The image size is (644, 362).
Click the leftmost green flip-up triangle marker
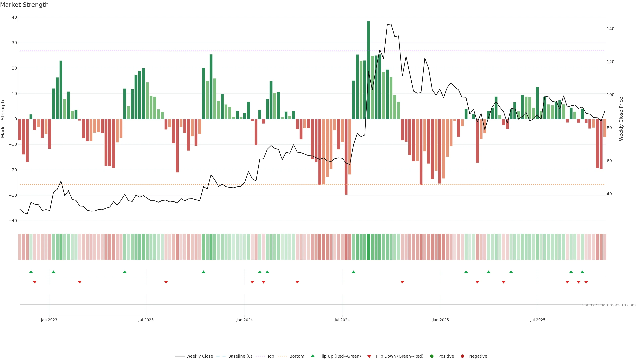tap(31, 272)
